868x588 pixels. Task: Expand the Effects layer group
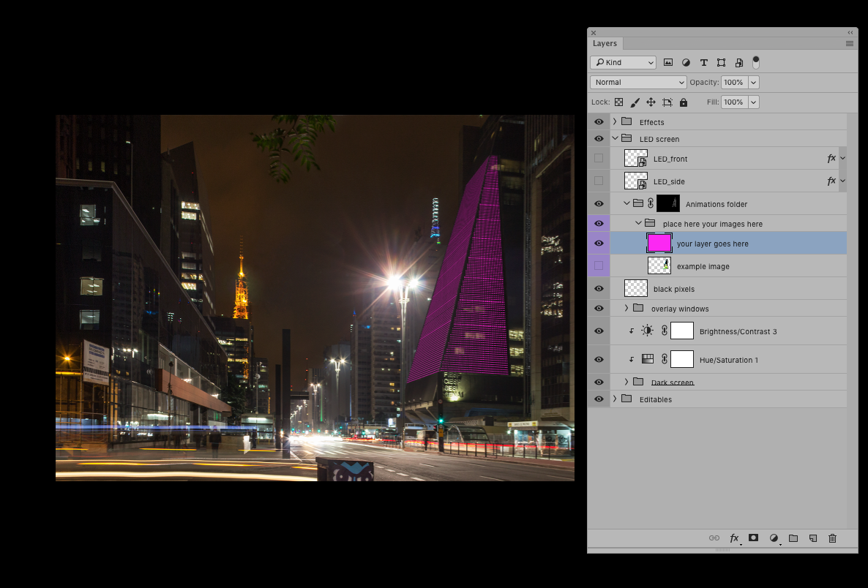point(615,122)
